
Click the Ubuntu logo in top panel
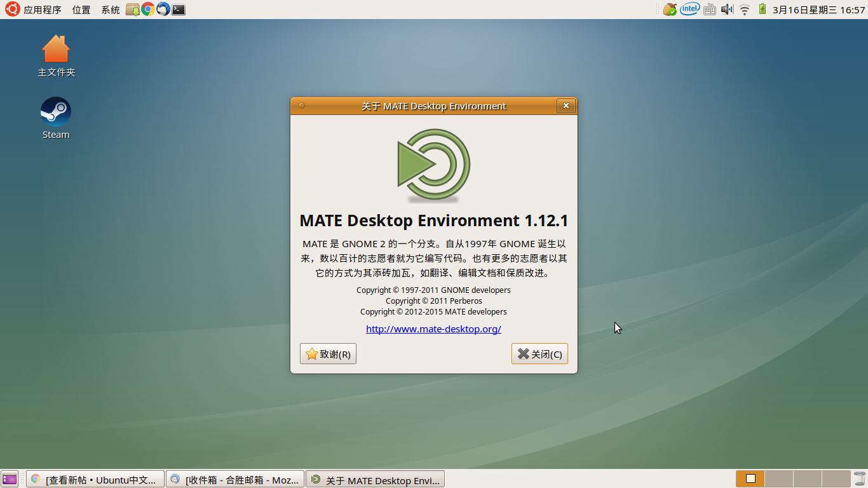[12, 10]
